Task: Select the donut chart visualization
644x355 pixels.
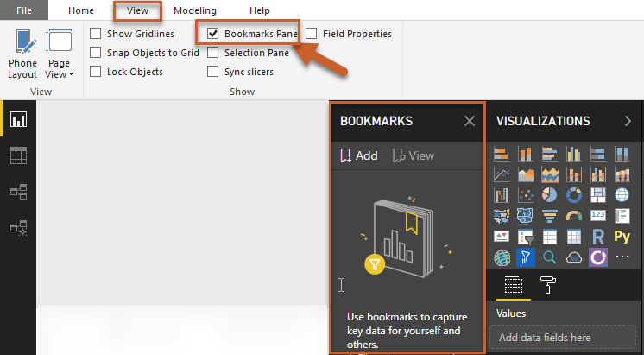Action: point(573,194)
